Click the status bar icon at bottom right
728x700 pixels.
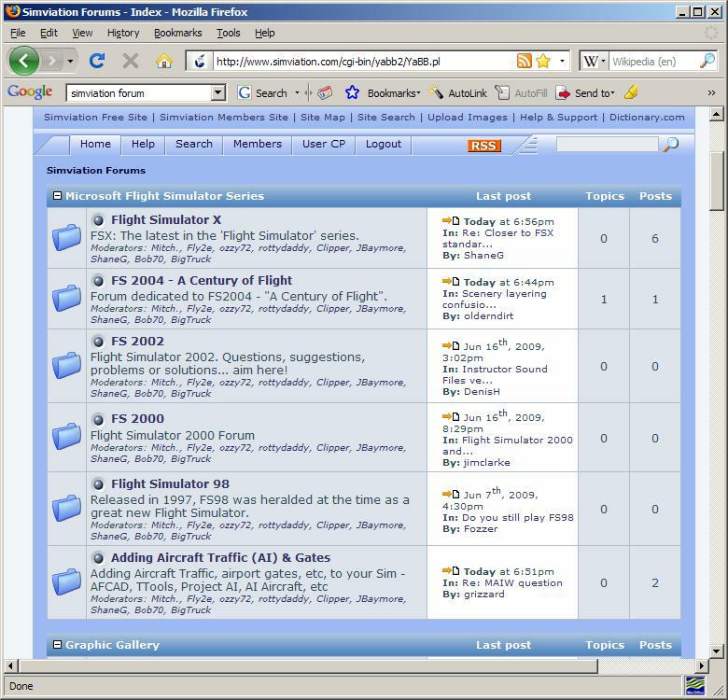(x=694, y=686)
